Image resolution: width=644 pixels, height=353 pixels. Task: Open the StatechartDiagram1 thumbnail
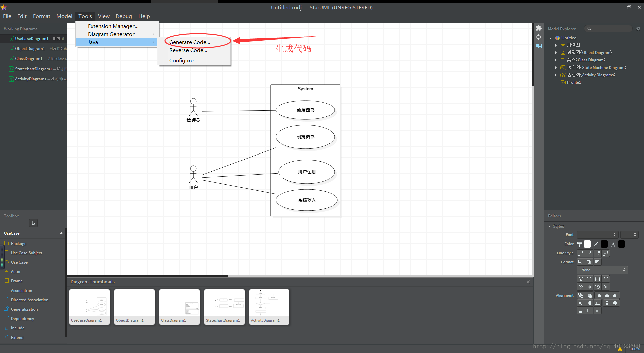tap(224, 307)
